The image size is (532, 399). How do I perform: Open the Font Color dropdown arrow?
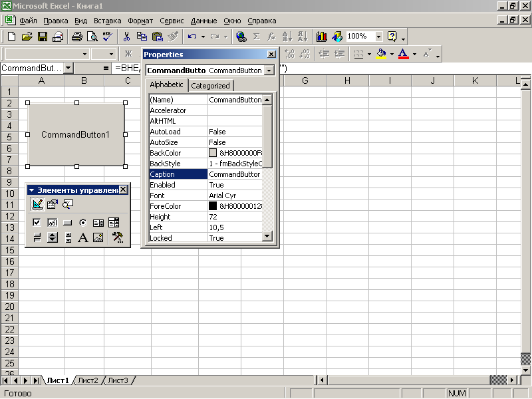[414, 54]
